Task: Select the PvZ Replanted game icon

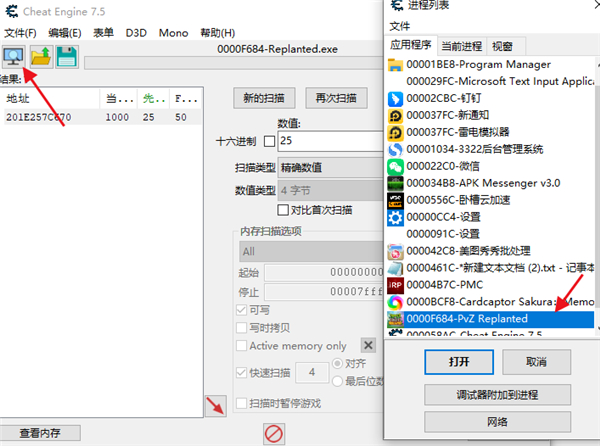Action: 395,319
